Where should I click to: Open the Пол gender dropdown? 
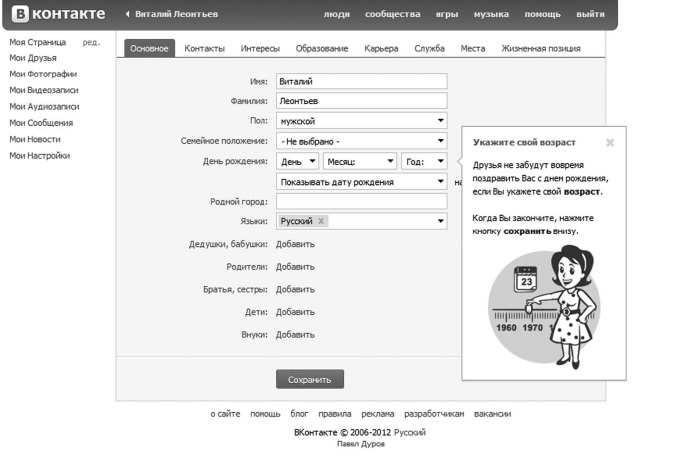(361, 121)
